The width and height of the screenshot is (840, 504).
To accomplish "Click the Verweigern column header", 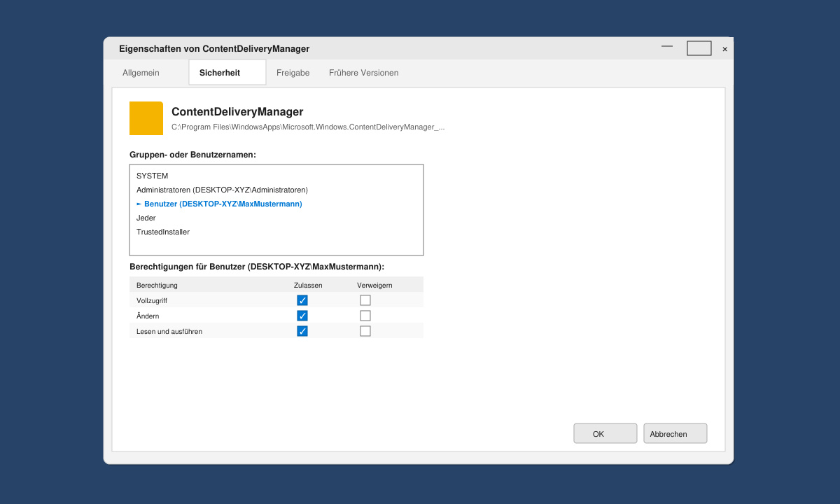I will pos(374,285).
